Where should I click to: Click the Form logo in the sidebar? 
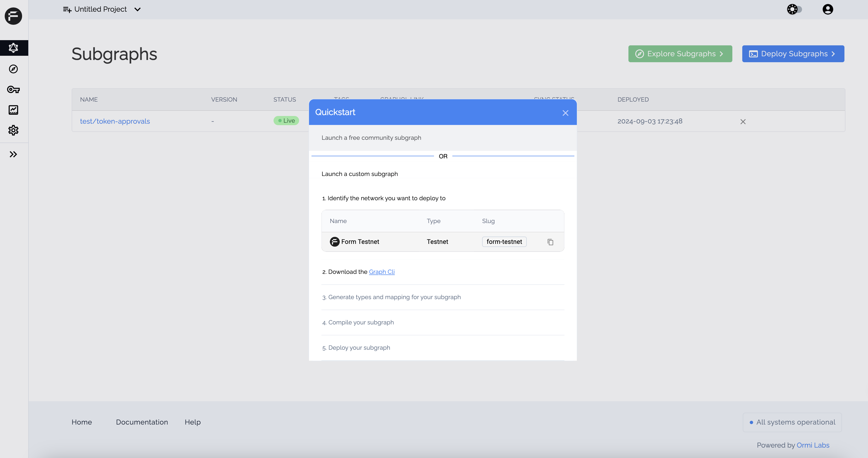(13, 16)
